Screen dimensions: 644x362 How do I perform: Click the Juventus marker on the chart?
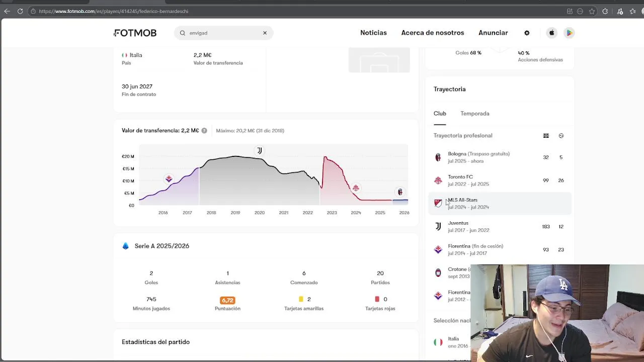click(x=259, y=150)
